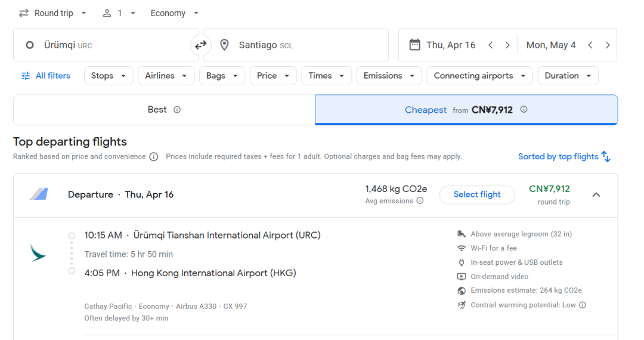Go to next return date

pyautogui.click(x=608, y=45)
